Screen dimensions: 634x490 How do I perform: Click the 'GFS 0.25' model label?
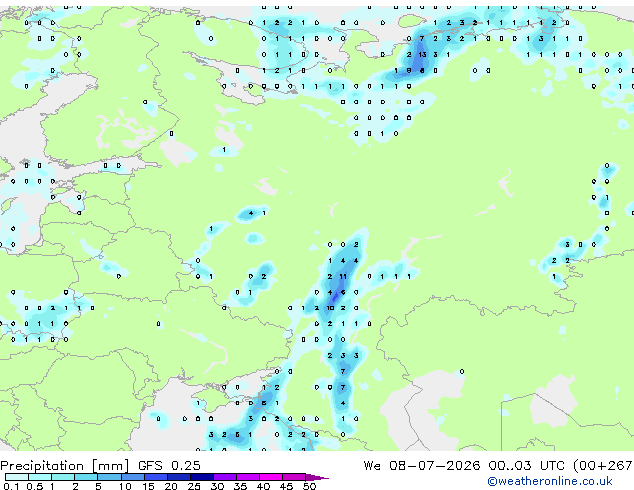[169, 465]
